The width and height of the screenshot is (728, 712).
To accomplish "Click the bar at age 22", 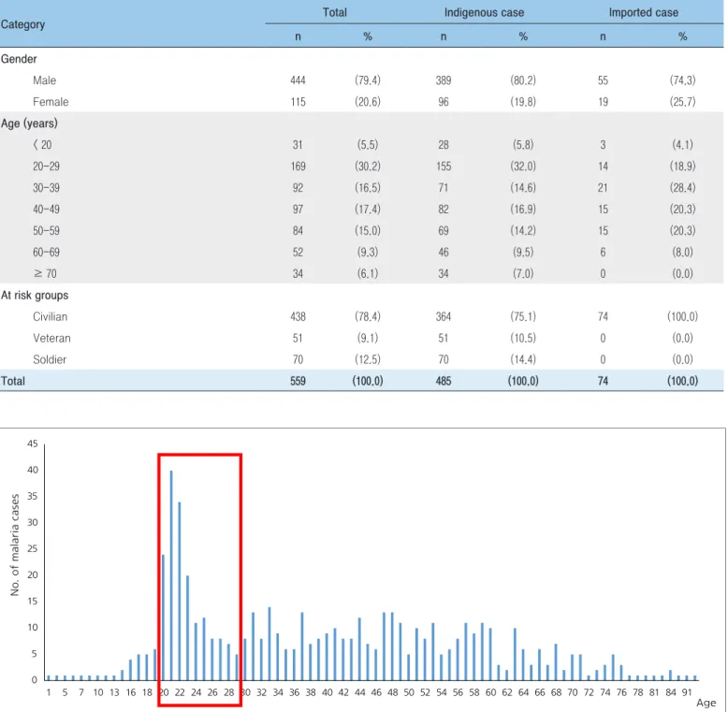I will click(180, 590).
